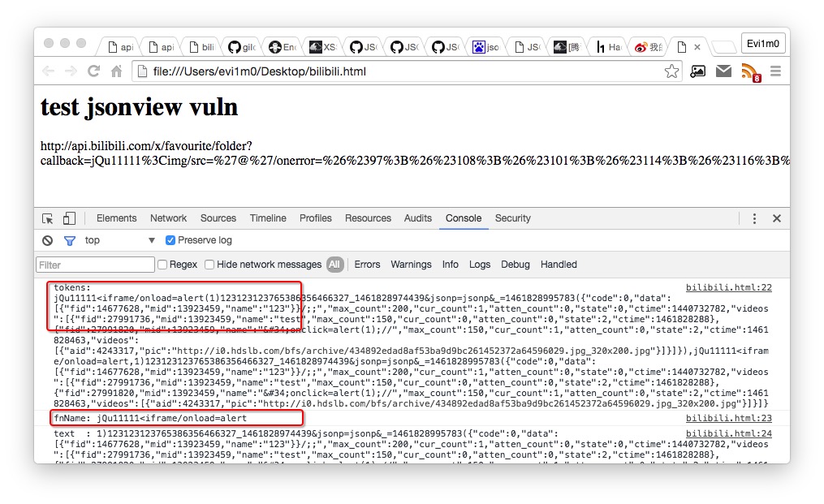
Task: Open DevTools more options menu
Action: tap(754, 218)
